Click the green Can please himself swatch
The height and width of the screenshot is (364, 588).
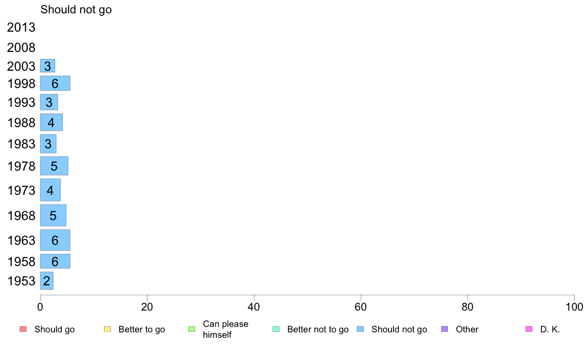(x=192, y=329)
